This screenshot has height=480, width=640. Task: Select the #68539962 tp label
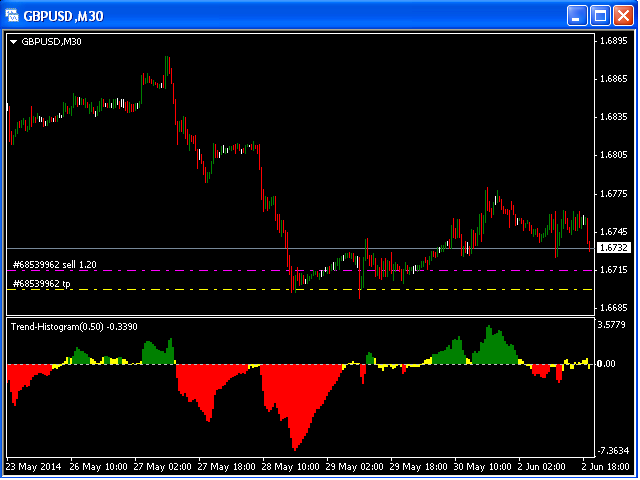[x=42, y=284]
